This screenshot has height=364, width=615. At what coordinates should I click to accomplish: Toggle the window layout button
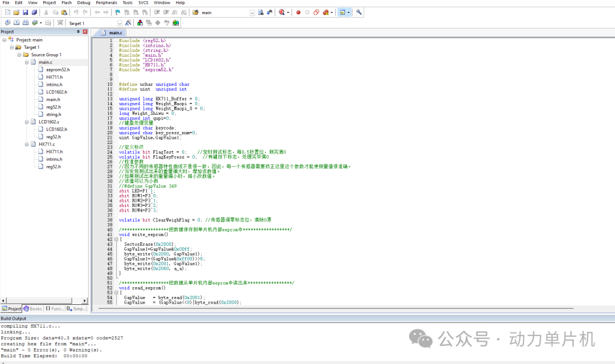pyautogui.click(x=342, y=13)
